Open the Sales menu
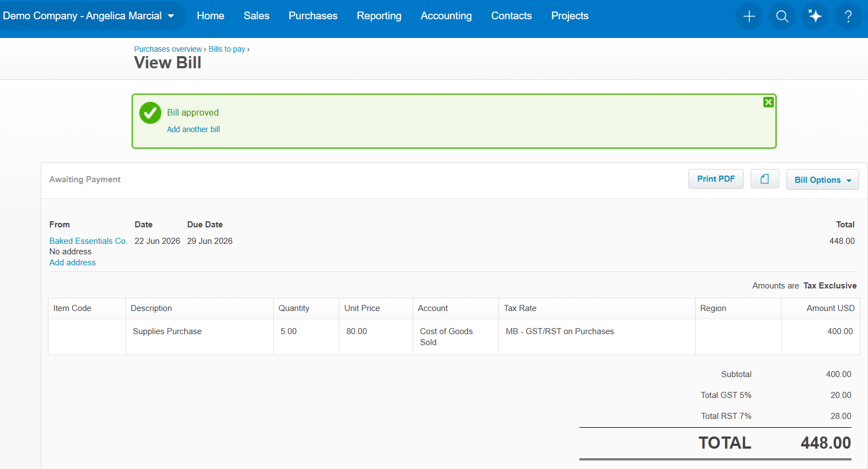 pyautogui.click(x=256, y=16)
